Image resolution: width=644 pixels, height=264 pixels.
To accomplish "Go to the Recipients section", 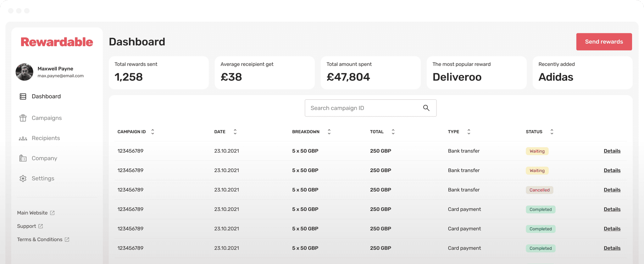I will 46,138.
